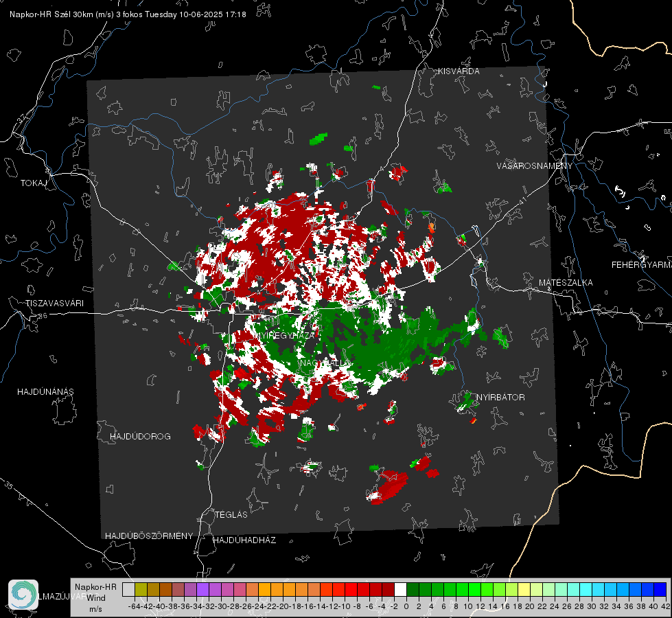Click the VÁSÁROSNAMÉNY town label
This screenshot has height=618, width=672.
[535, 166]
